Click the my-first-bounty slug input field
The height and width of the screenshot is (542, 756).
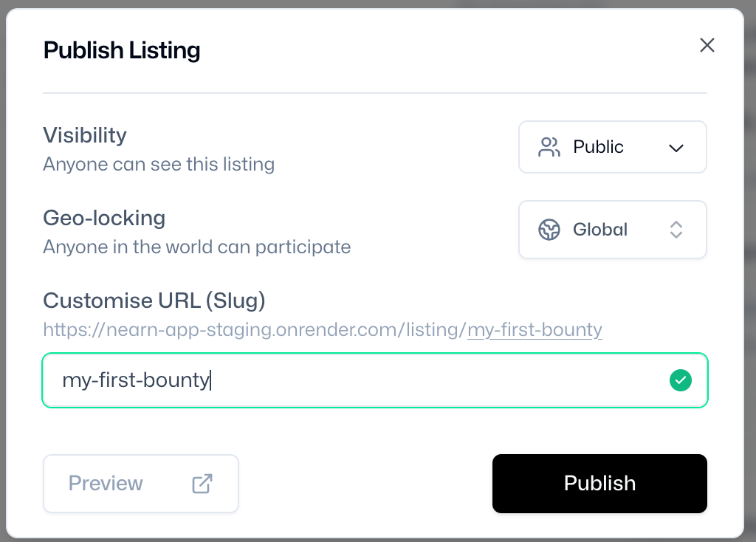click(x=374, y=380)
